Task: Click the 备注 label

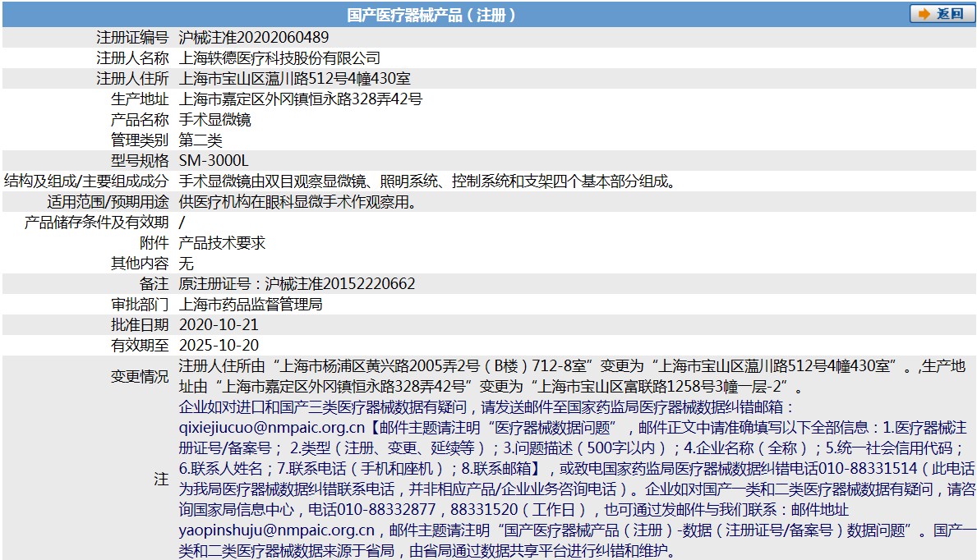Action: (x=154, y=284)
